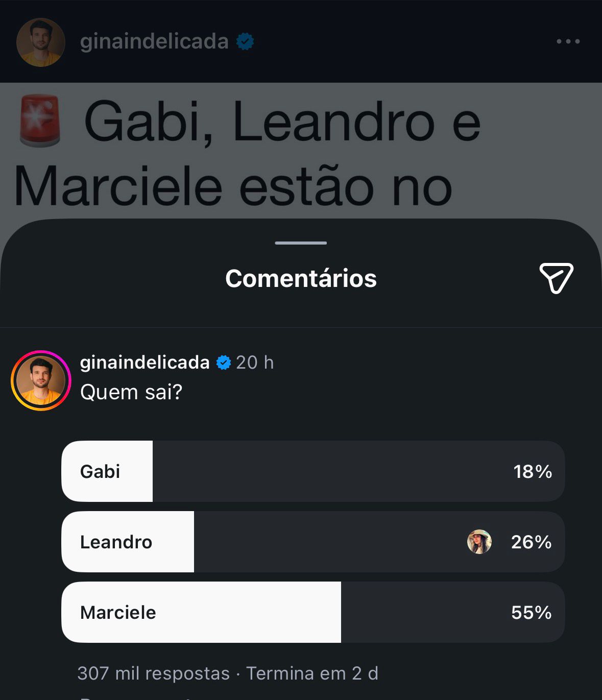602x700 pixels.
Task: Tap the verified badge next to comment username
Action: (223, 363)
